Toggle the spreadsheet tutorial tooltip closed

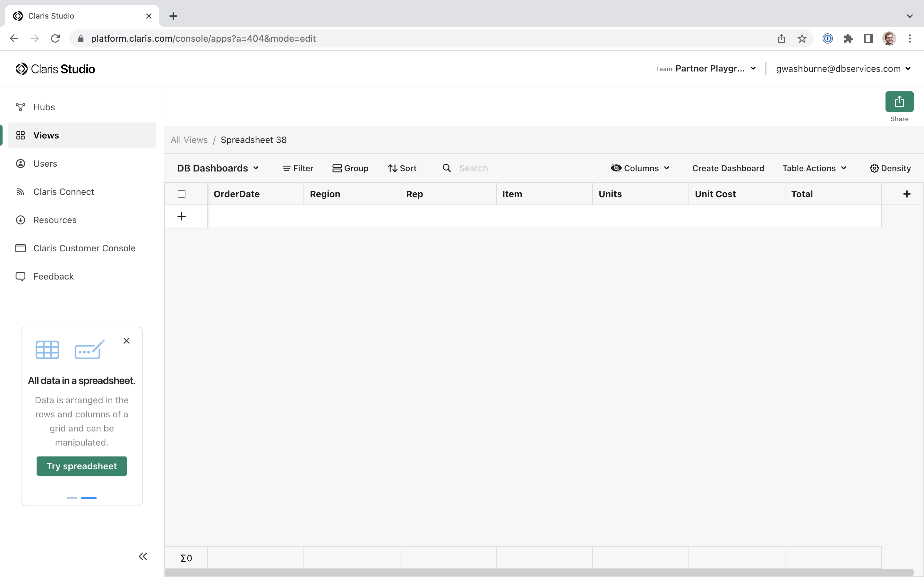click(x=126, y=340)
